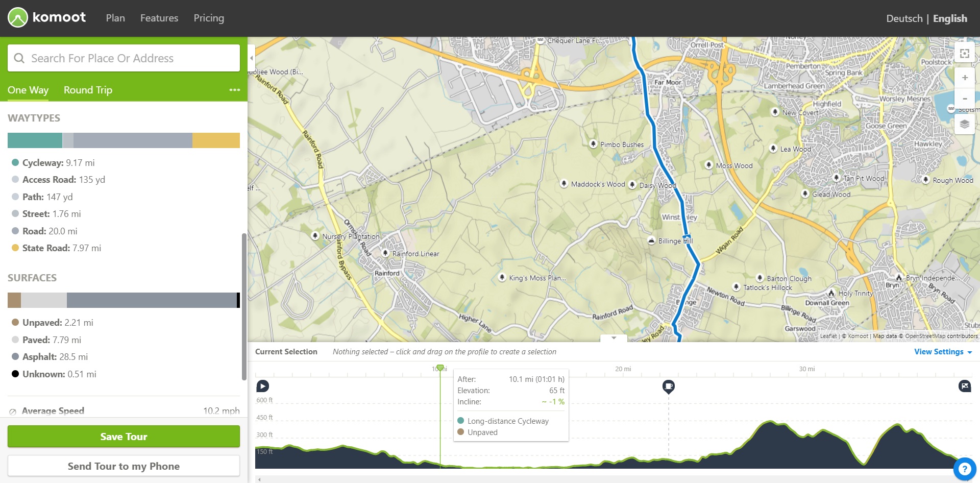Go to the Pricing page
This screenshot has height=483, width=980.
coord(209,18)
